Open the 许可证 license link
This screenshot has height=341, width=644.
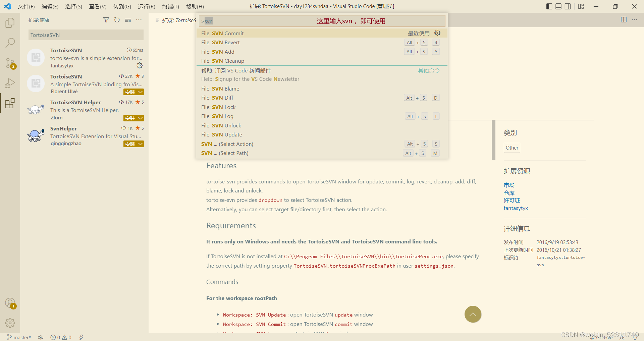pos(512,201)
